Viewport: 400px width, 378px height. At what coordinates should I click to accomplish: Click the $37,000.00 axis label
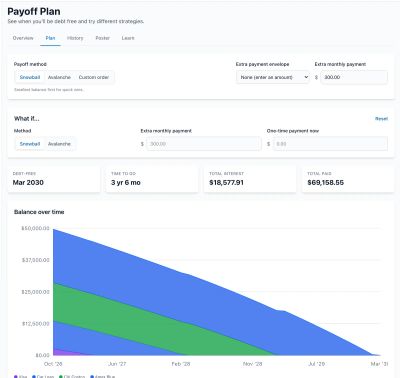[x=36, y=260]
